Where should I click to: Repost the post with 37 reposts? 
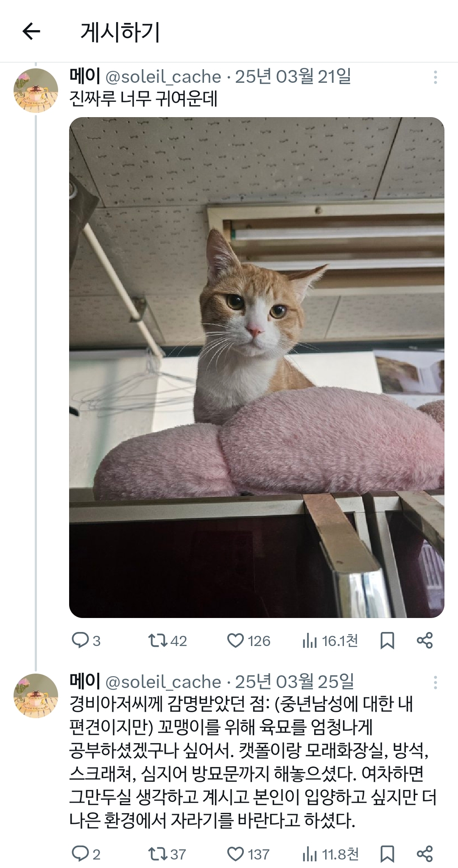[158, 854]
